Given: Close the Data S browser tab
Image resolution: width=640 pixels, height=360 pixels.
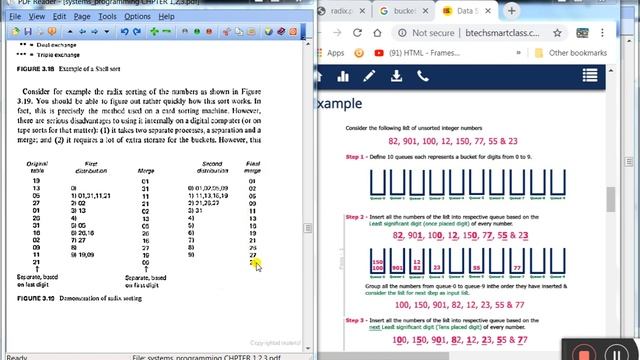Looking at the screenshot, I should (488, 11).
